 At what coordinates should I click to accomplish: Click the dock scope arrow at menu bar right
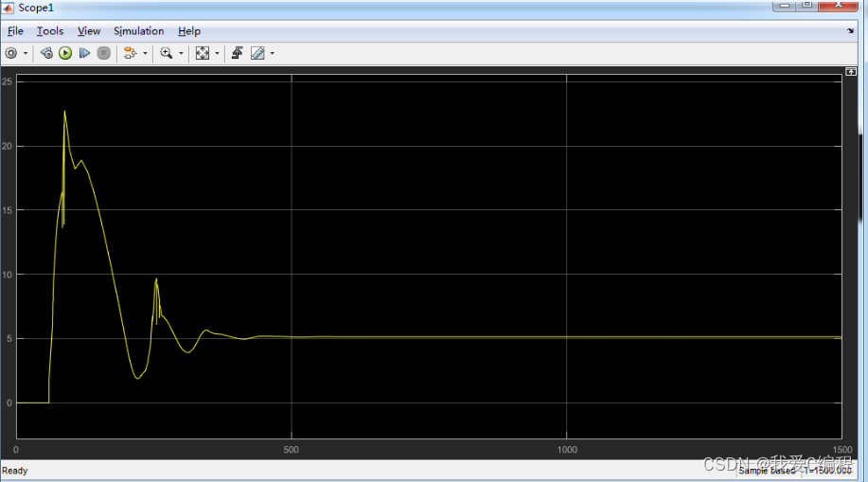coord(850,31)
